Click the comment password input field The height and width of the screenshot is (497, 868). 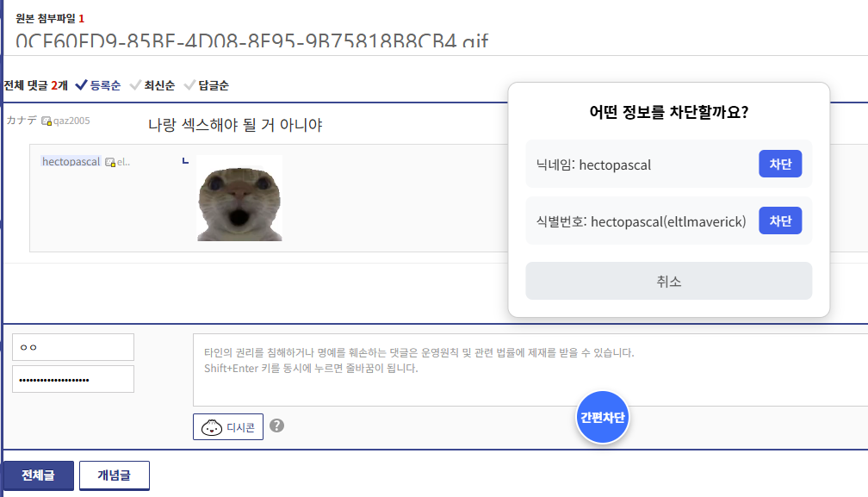(x=72, y=378)
